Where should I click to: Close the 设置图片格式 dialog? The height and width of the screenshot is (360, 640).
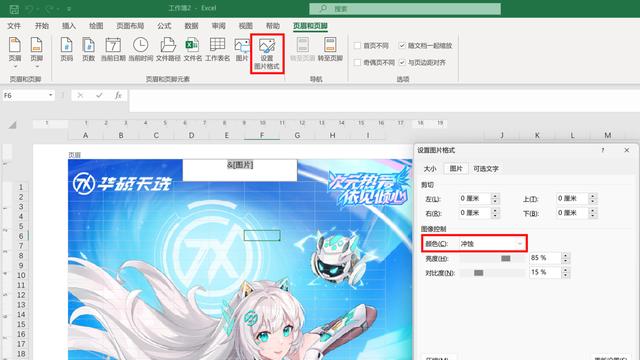(x=627, y=150)
